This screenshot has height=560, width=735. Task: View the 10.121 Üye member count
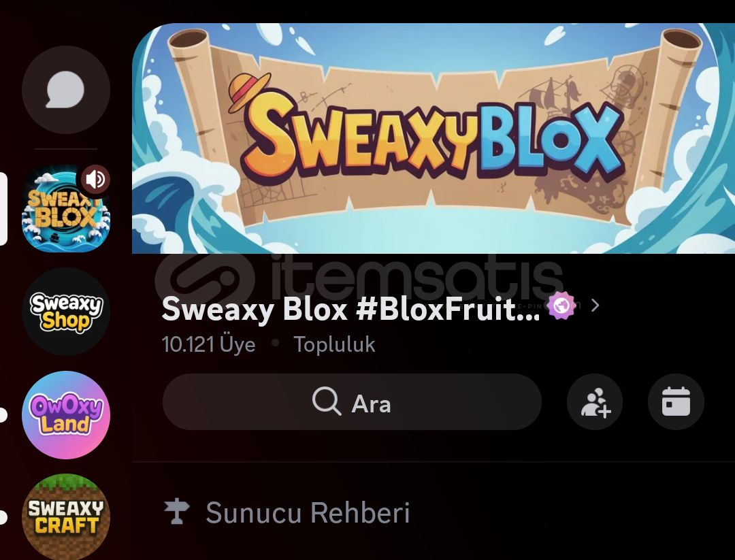[209, 344]
